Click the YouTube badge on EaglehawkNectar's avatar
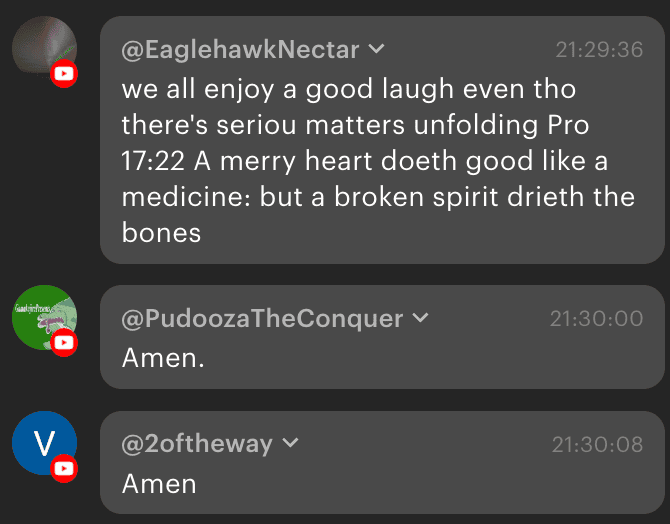670x524 pixels. [x=64, y=73]
